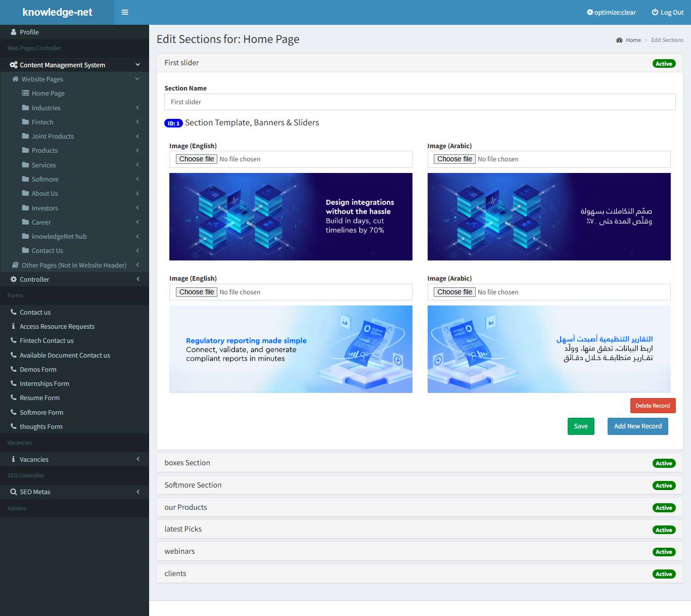The image size is (691, 616).
Task: Click the Home dashboard breadcrumb icon
Action: pos(619,40)
